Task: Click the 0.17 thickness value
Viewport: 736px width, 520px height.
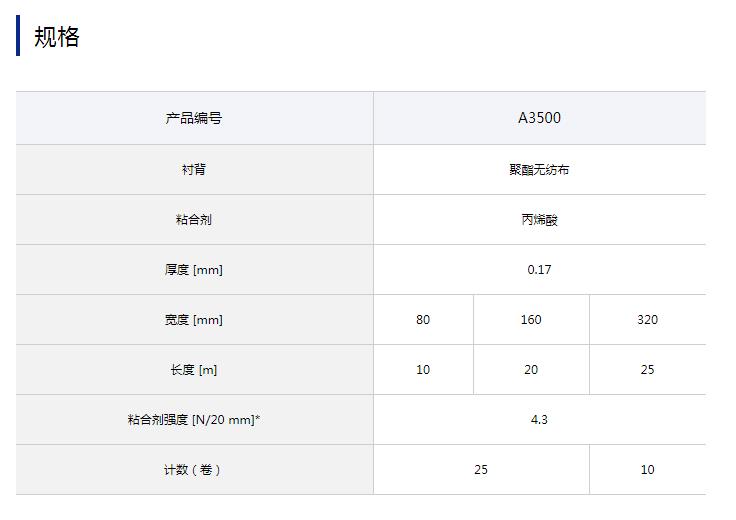Action: pyautogui.click(x=539, y=270)
